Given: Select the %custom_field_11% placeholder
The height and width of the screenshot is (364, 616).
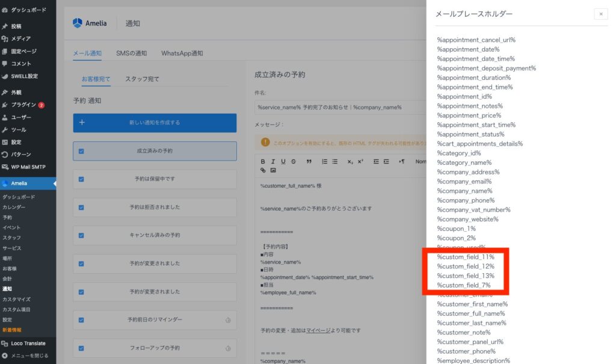Looking at the screenshot, I should [x=465, y=257].
